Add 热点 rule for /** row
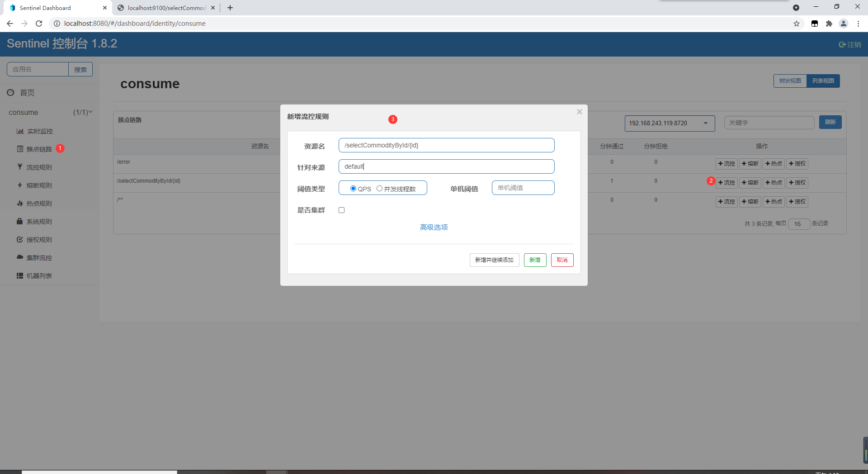Screen dimensions: 868x474 774,202
